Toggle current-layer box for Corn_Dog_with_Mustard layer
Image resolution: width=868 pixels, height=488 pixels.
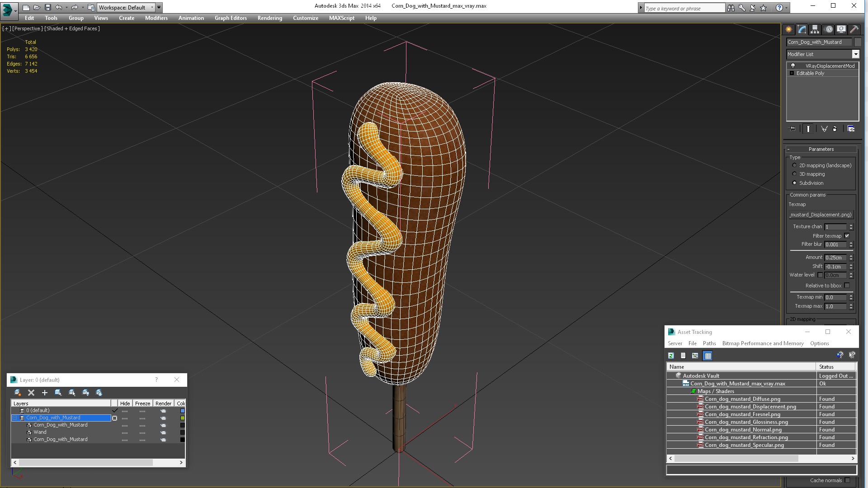point(114,418)
